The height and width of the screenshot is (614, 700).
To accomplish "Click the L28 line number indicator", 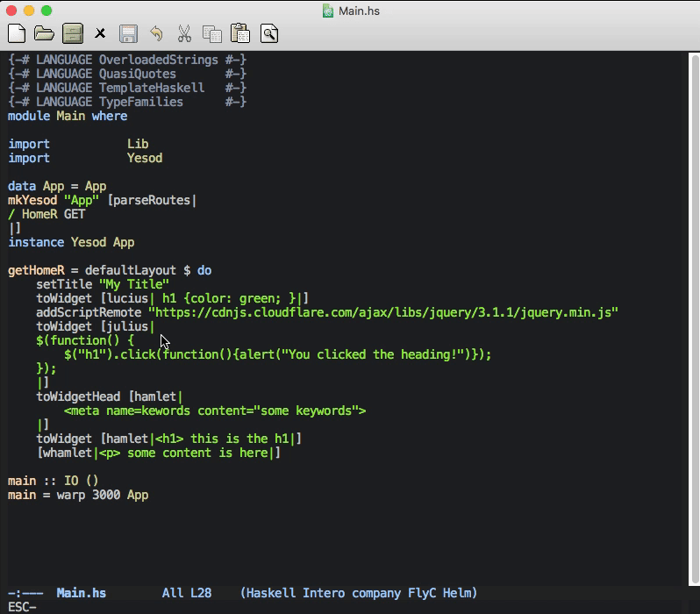I will click(x=201, y=593).
